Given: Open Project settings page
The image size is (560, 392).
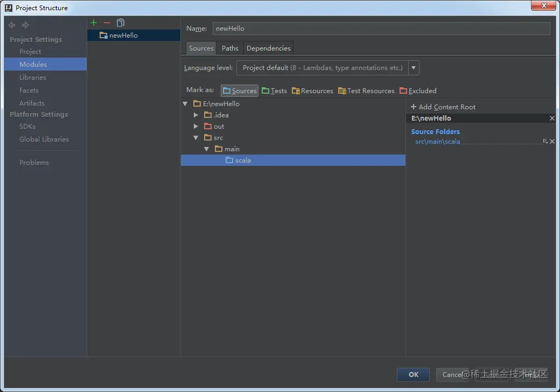Looking at the screenshot, I should (x=30, y=51).
